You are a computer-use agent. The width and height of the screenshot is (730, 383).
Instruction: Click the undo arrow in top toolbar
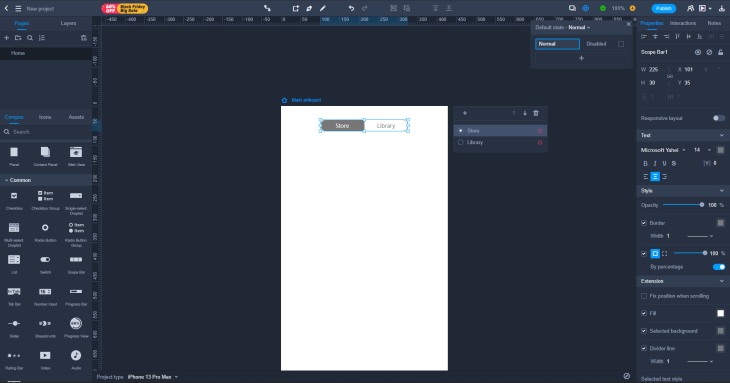click(351, 8)
